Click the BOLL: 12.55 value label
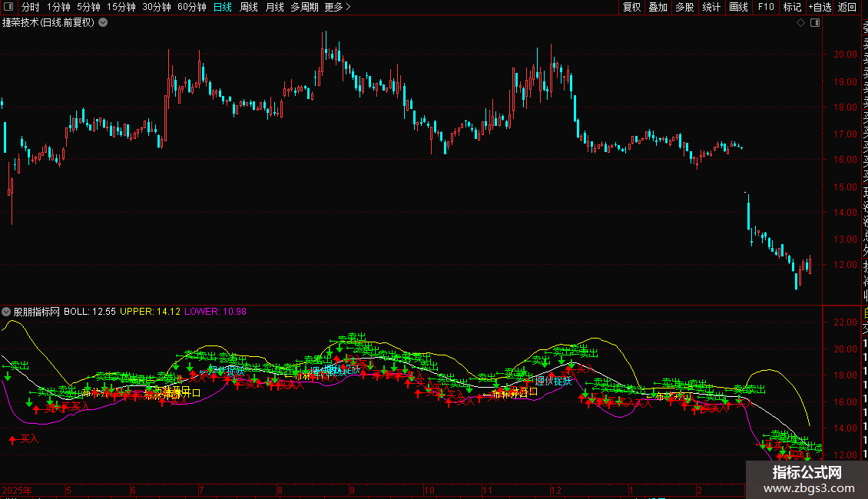 click(x=90, y=312)
